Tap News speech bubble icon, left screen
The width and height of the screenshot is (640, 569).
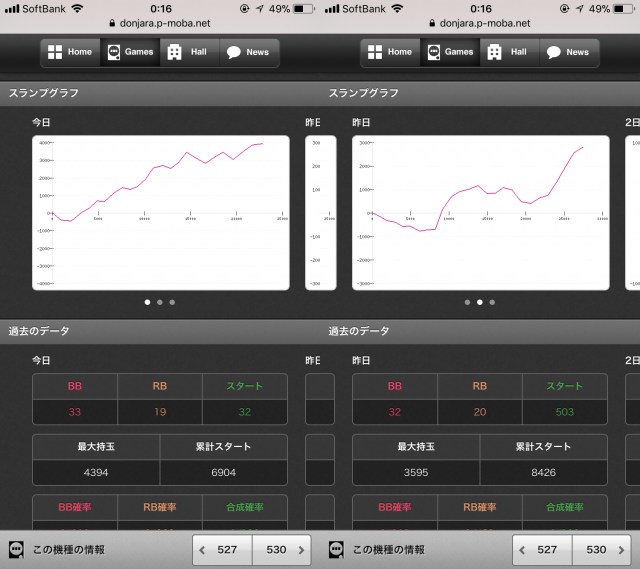(x=233, y=52)
